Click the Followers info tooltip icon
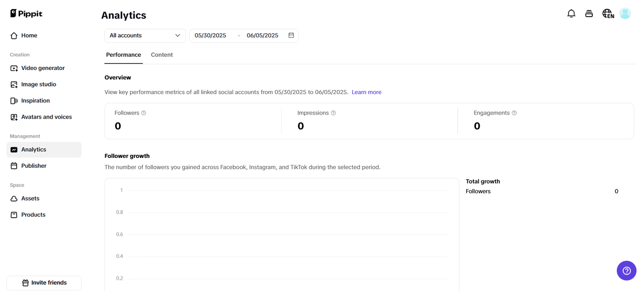Image resolution: width=644 pixels, height=291 pixels. coord(144,113)
